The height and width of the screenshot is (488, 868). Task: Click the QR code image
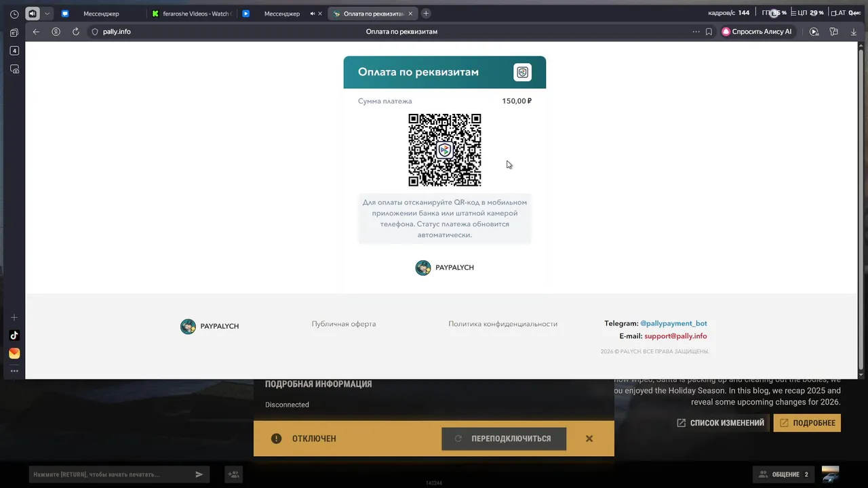pyautogui.click(x=445, y=150)
